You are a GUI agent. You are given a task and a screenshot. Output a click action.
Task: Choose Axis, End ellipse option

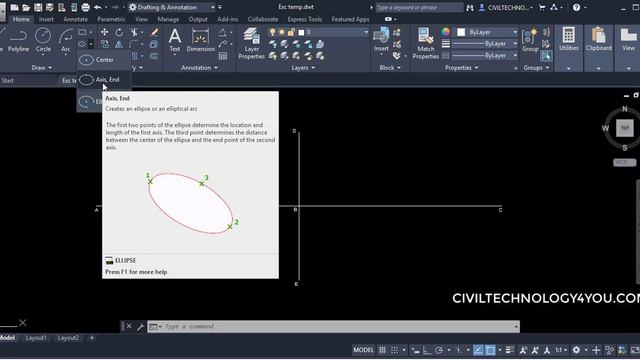[104, 80]
